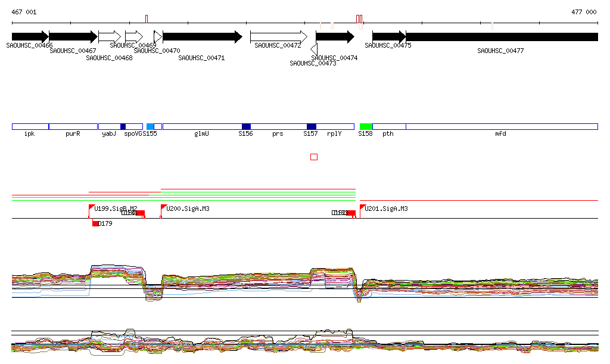Click the glmU gene name text
This screenshot has width=610, height=364.
(201, 134)
